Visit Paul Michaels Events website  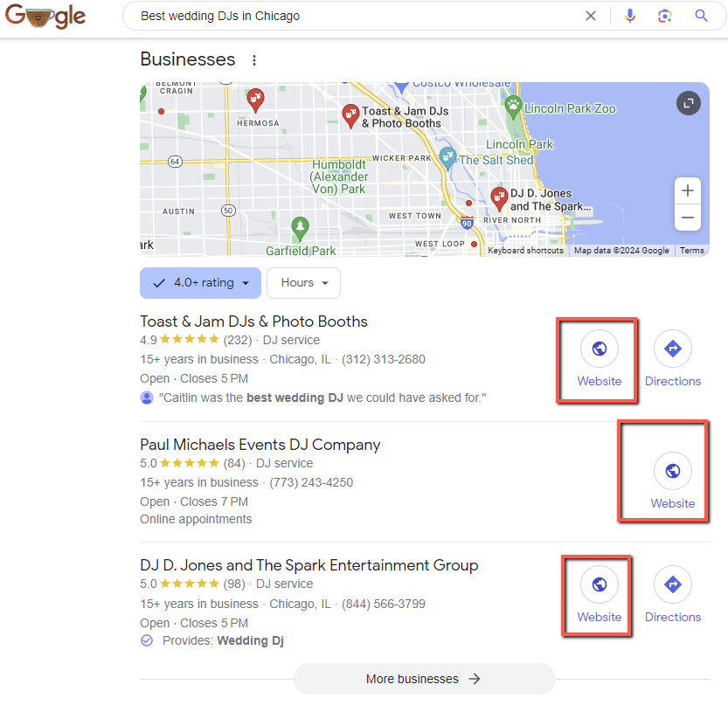point(673,480)
